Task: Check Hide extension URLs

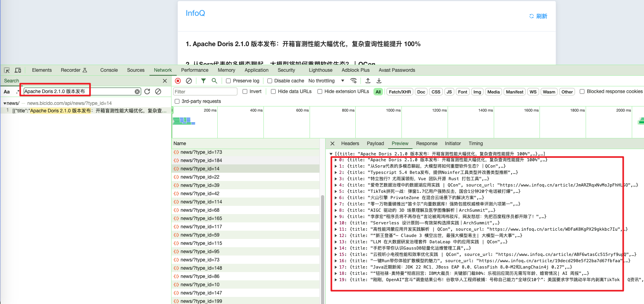Action: point(320,91)
